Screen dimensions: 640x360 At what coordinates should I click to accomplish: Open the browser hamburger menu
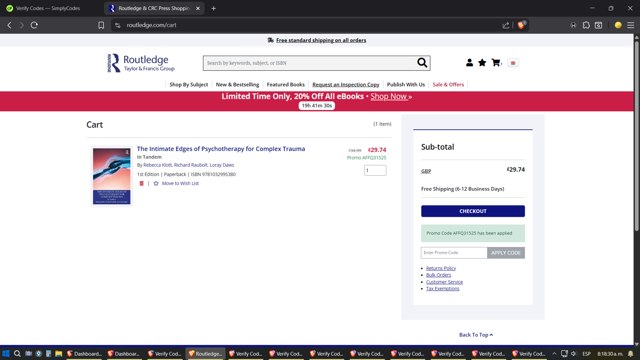click(x=631, y=25)
